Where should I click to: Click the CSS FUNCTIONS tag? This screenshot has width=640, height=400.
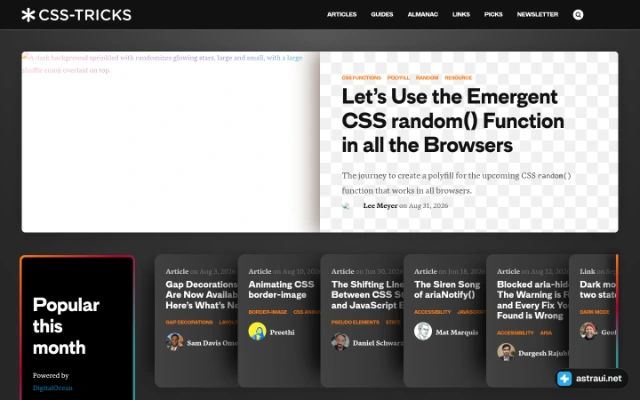click(361, 78)
